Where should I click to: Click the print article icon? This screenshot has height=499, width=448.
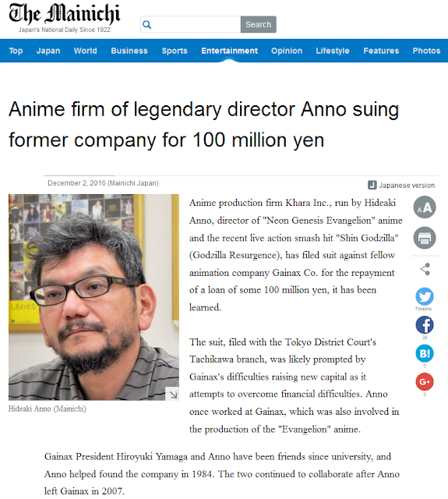425,238
